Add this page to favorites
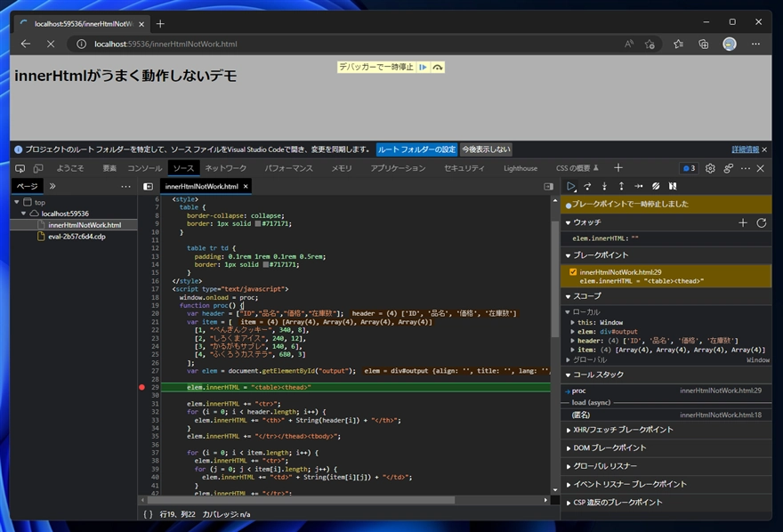This screenshot has height=532, width=783. (x=650, y=44)
